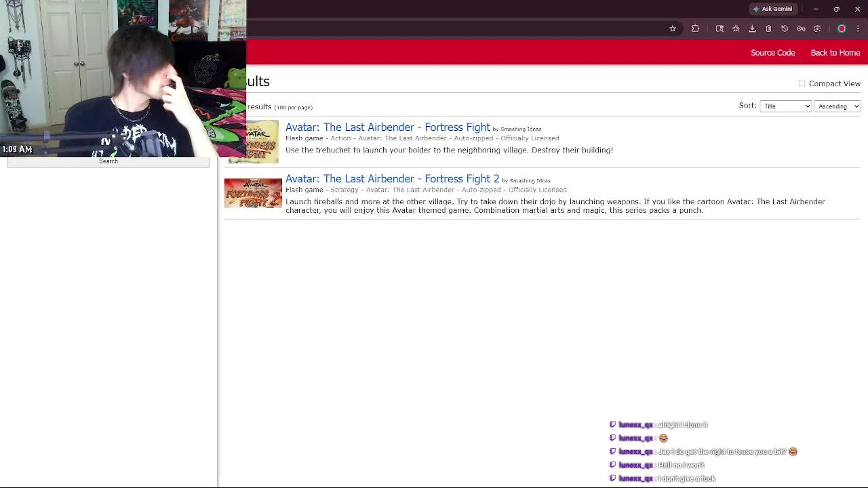Image resolution: width=868 pixels, height=488 pixels.
Task: Open the bookmarks list star icon
Action: 736,28
